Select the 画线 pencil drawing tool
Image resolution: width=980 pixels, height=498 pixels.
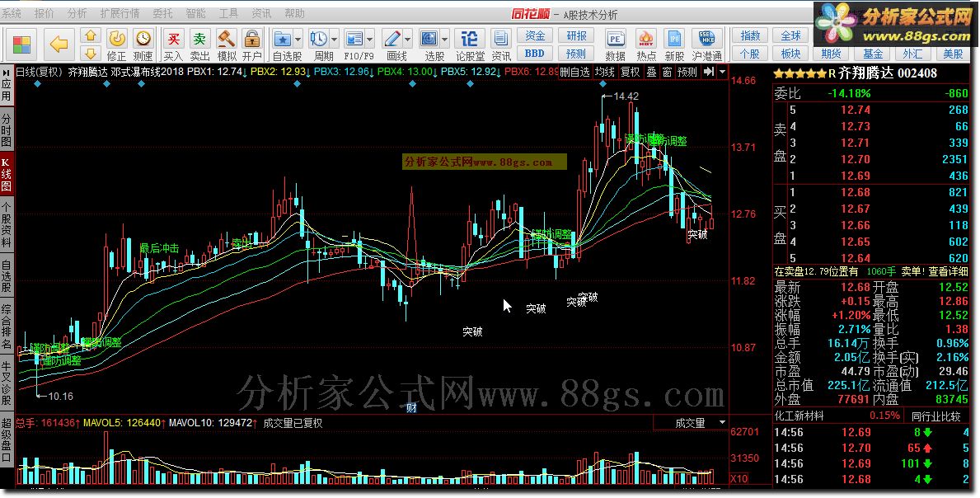[392, 40]
